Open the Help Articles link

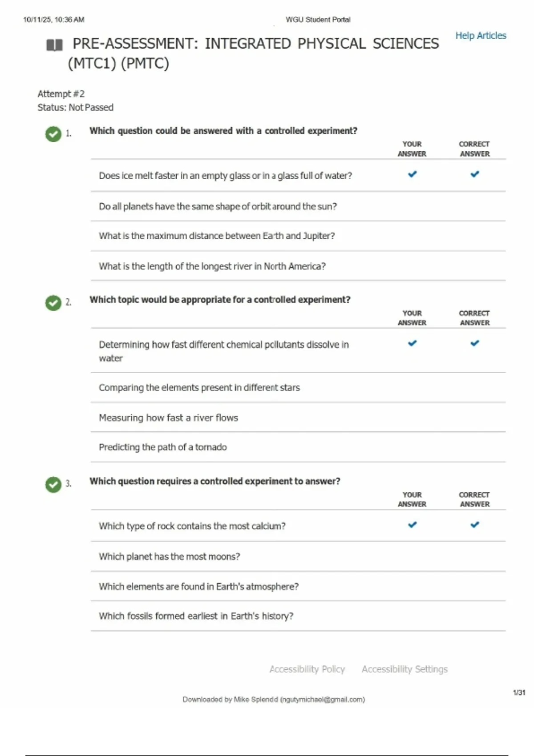click(481, 36)
